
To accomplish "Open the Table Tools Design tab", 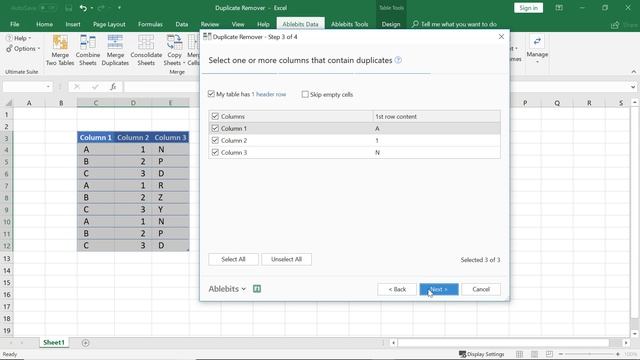I will click(x=391, y=24).
